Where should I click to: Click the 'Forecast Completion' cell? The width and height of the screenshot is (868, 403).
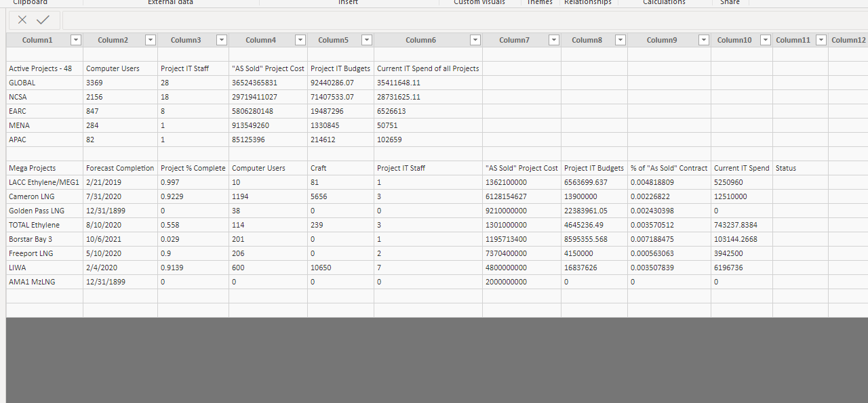pos(121,168)
